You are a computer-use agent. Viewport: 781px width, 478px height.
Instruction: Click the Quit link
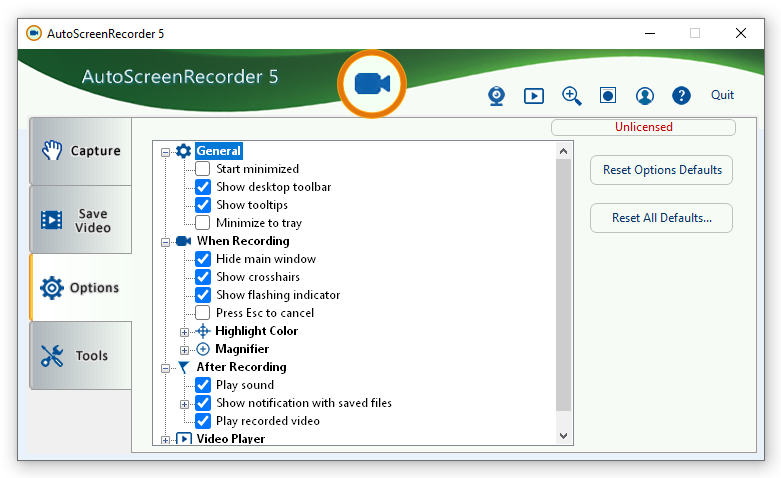722,95
